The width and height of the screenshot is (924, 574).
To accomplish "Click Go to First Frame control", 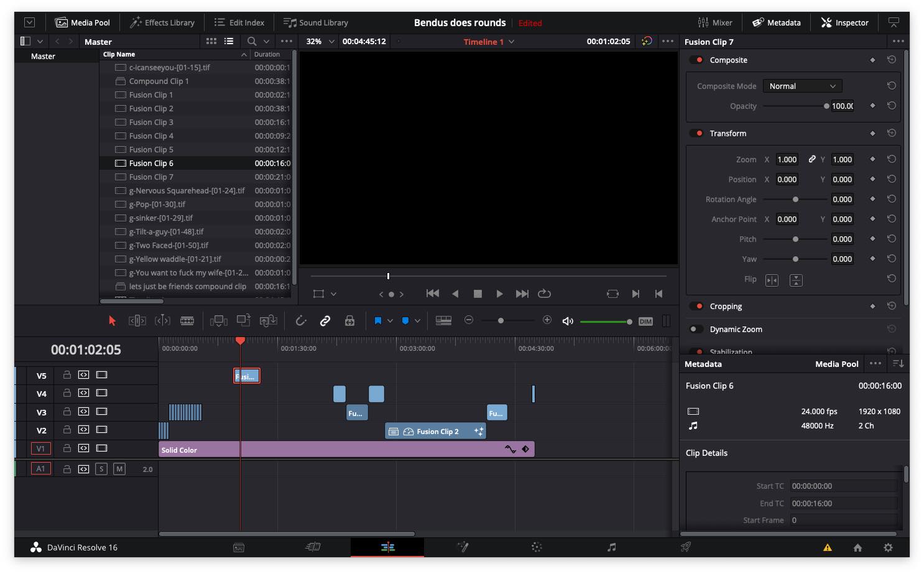I will click(433, 294).
